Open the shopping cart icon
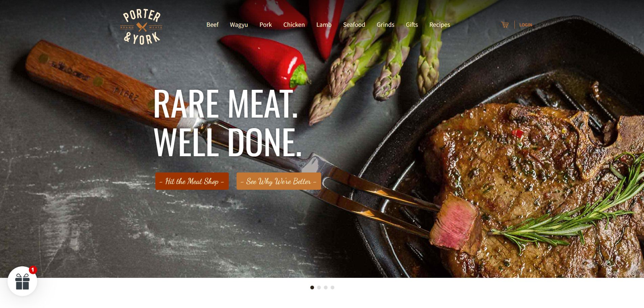Viewport: 644px width, 308px height. [x=505, y=25]
